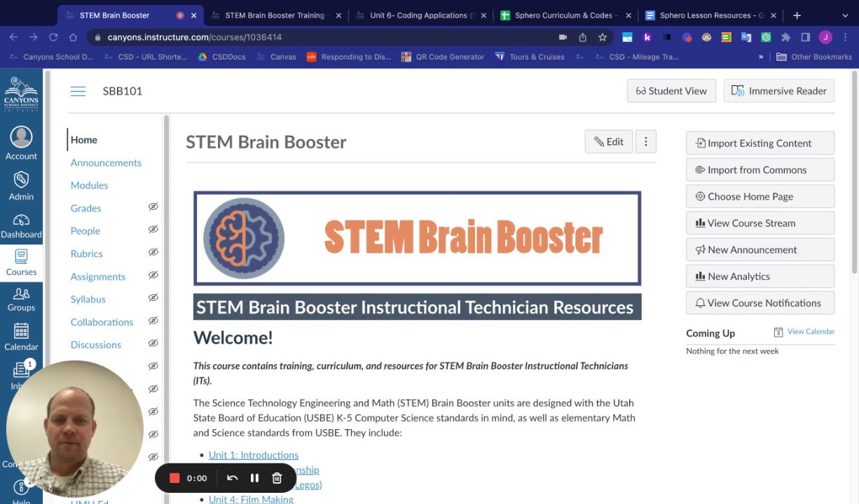Switch to the Sphero Curriculum & Codes tab
Viewport: 859px width, 504px height.
point(566,15)
